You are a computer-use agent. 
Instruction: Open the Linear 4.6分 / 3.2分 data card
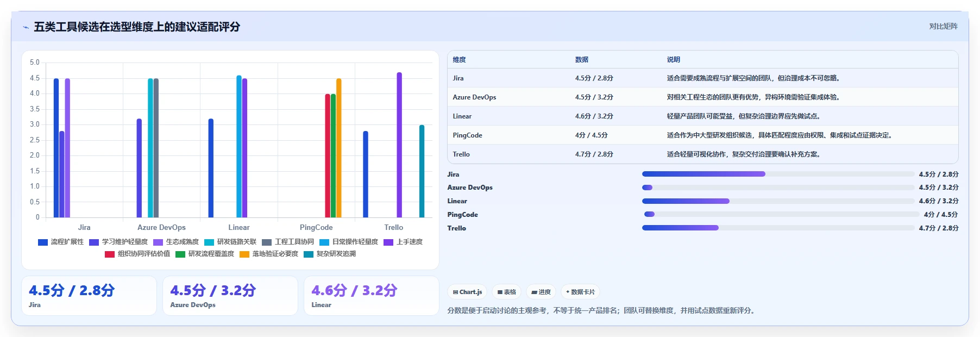[372, 296]
